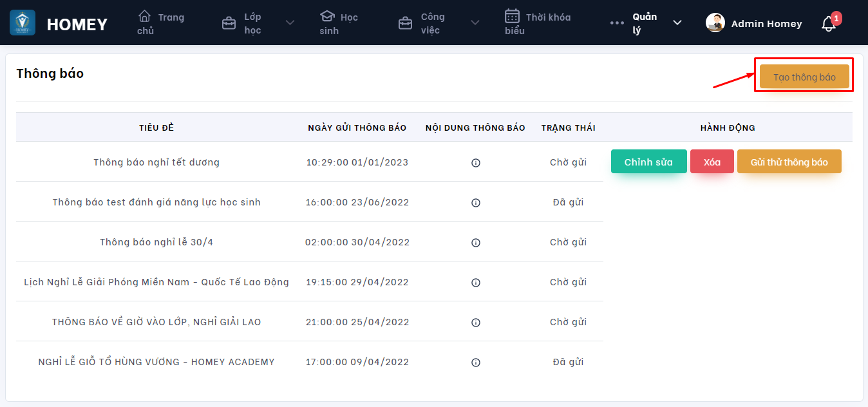
Task: Show info icon for Thông báo nghỉ lễ 30/4
Action: [x=476, y=243]
